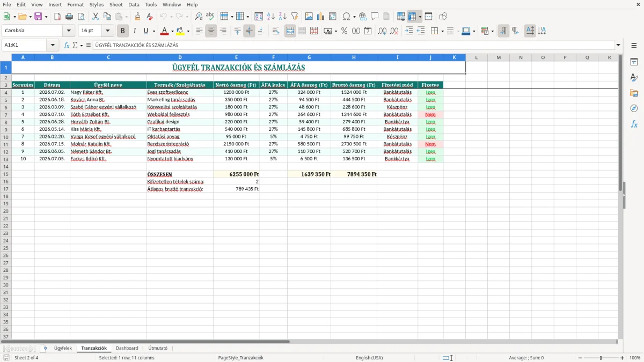This screenshot has height=362, width=644.
Task: Sort ascending A to Z
Action: coord(271,17)
